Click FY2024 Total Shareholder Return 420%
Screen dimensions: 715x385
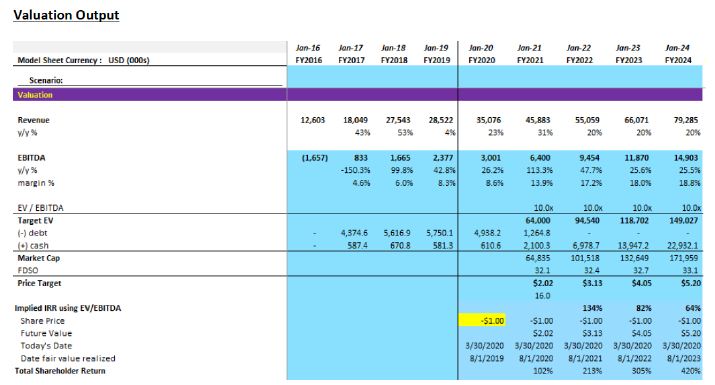690,371
